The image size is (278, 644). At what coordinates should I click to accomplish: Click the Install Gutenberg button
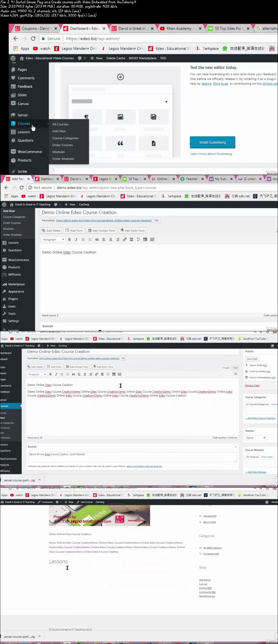click(x=213, y=142)
